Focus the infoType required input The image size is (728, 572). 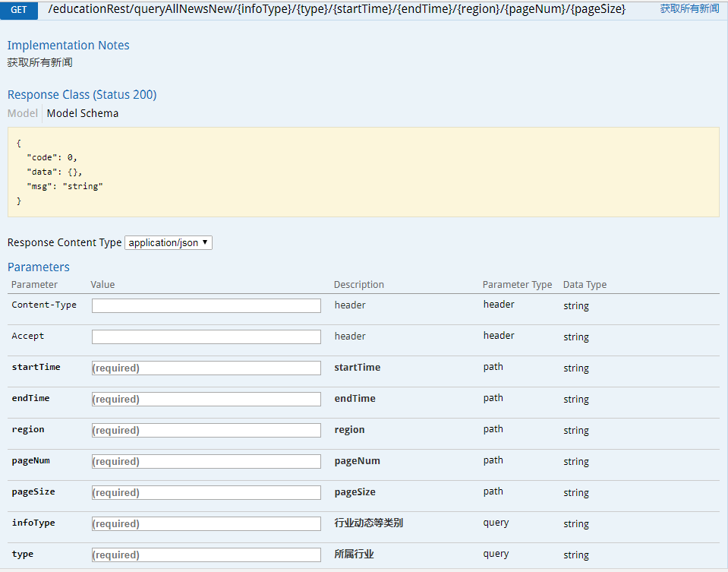pos(206,523)
